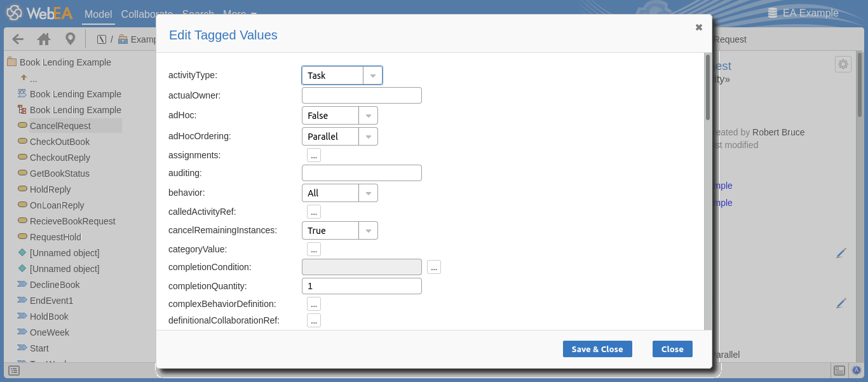This screenshot has height=382, width=868.
Task: Click the Save & Close button
Action: tap(597, 349)
